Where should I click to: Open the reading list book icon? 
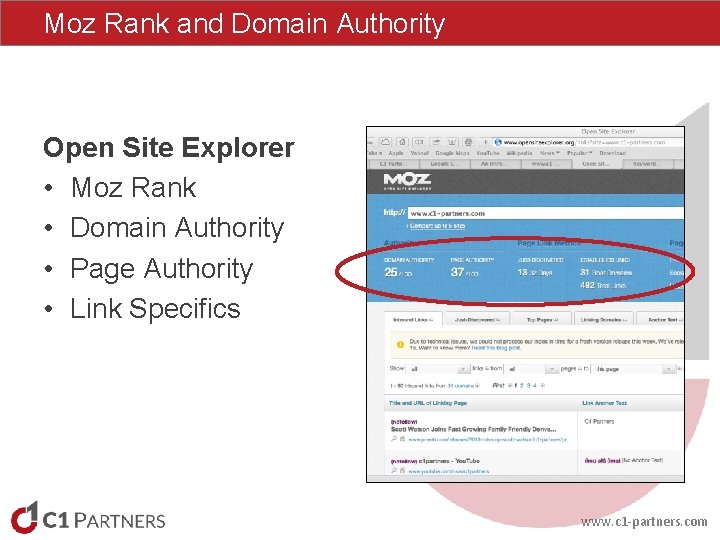point(419,142)
